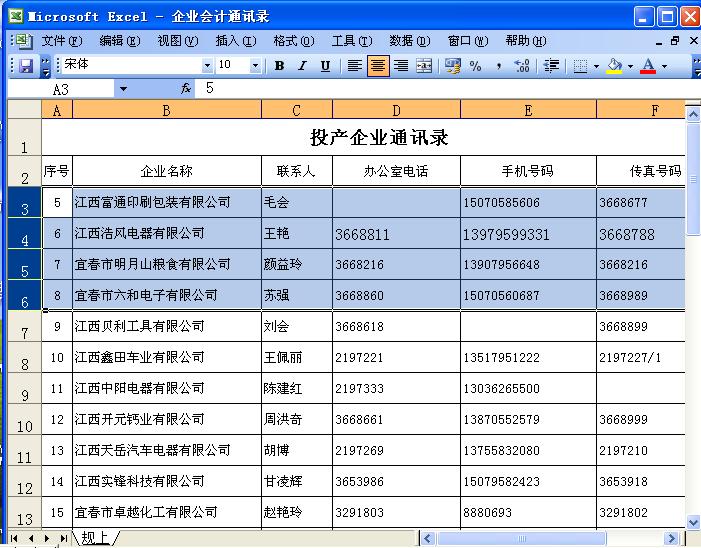Viewport: 701px width, 548px height.
Task: Align text left
Action: point(354,66)
